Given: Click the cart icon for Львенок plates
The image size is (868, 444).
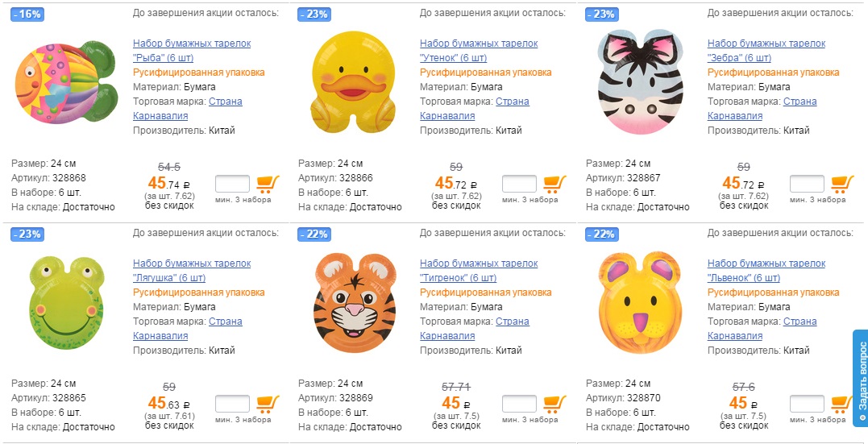Looking at the screenshot, I should (842, 403).
